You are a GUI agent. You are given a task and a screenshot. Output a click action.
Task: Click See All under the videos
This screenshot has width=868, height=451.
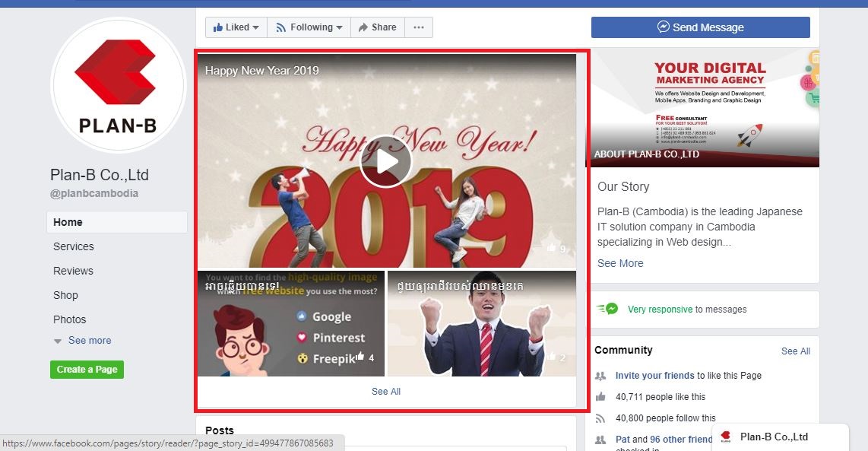click(x=386, y=392)
